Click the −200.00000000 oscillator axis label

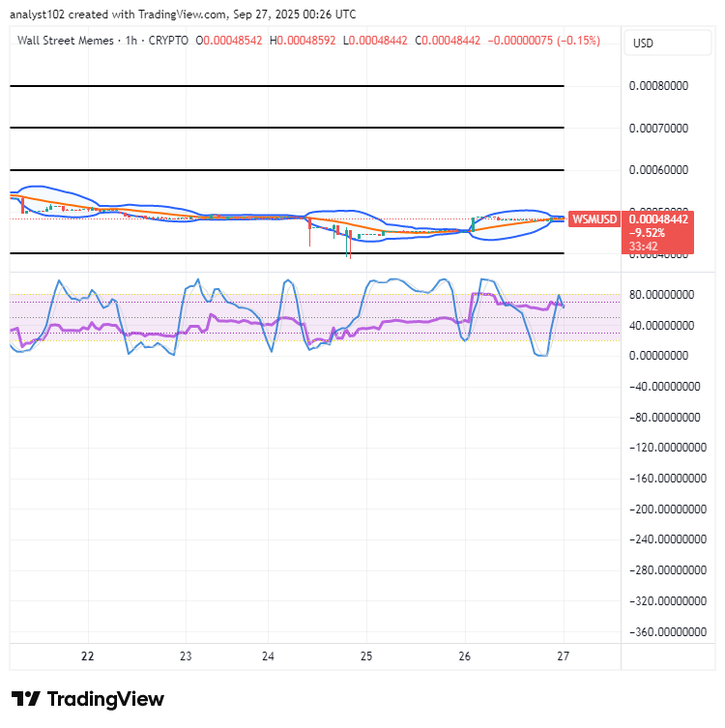tap(668, 510)
